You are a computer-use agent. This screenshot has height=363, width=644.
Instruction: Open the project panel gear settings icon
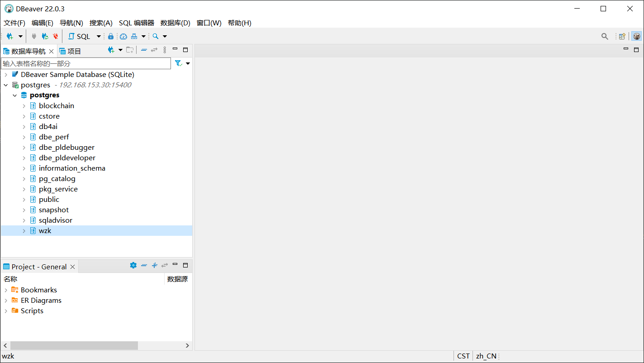tap(133, 265)
